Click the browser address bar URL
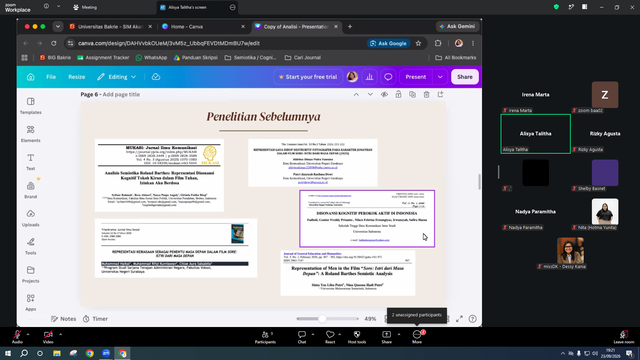The image size is (640, 360). (x=169, y=43)
